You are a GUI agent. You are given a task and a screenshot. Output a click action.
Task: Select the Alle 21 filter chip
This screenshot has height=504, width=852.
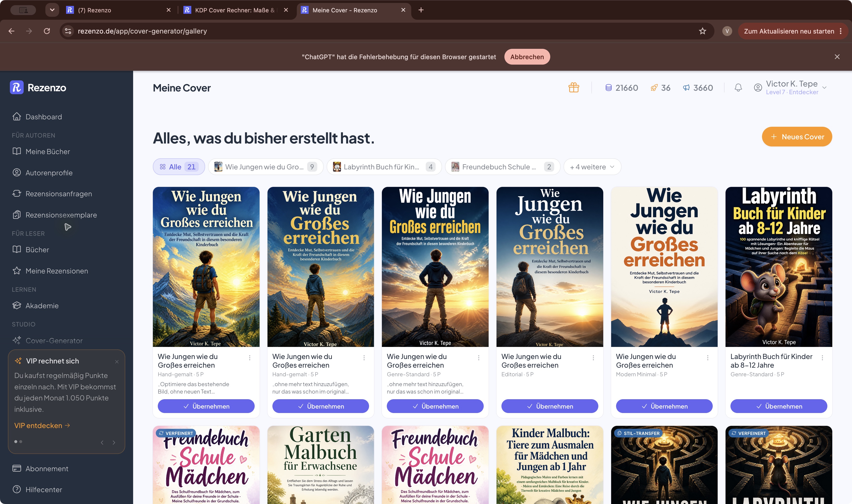[179, 167]
